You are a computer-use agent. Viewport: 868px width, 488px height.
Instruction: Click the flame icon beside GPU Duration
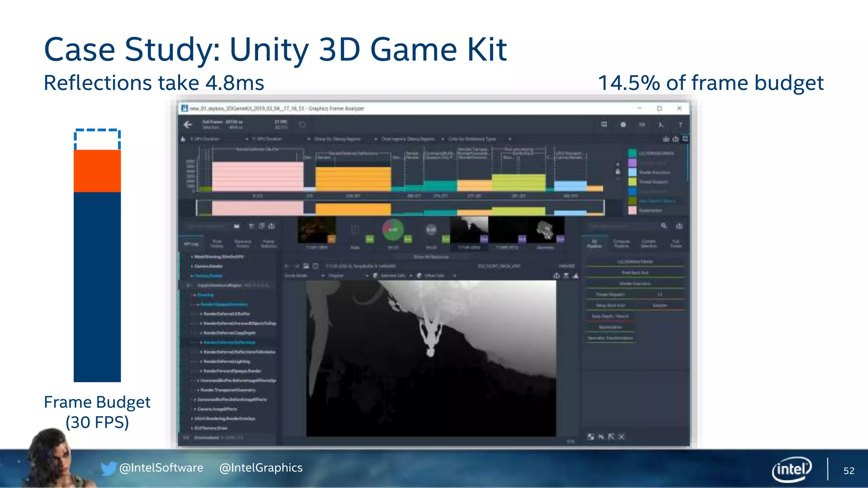(183, 139)
